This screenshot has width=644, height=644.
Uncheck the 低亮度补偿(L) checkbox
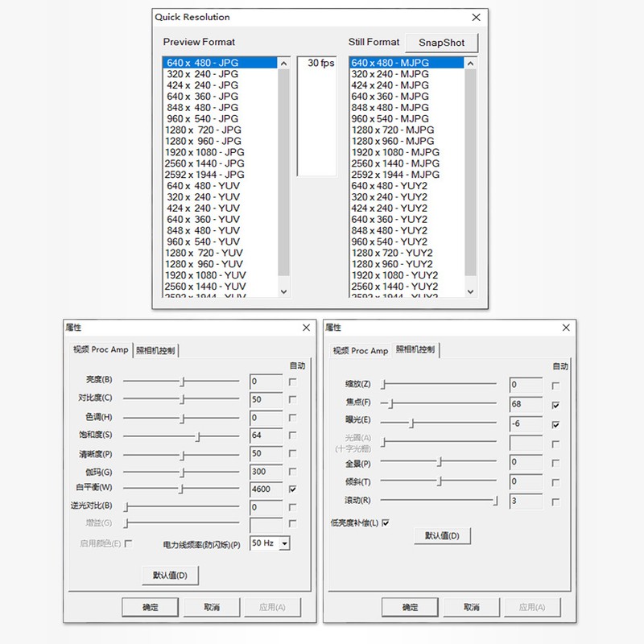pos(386,522)
